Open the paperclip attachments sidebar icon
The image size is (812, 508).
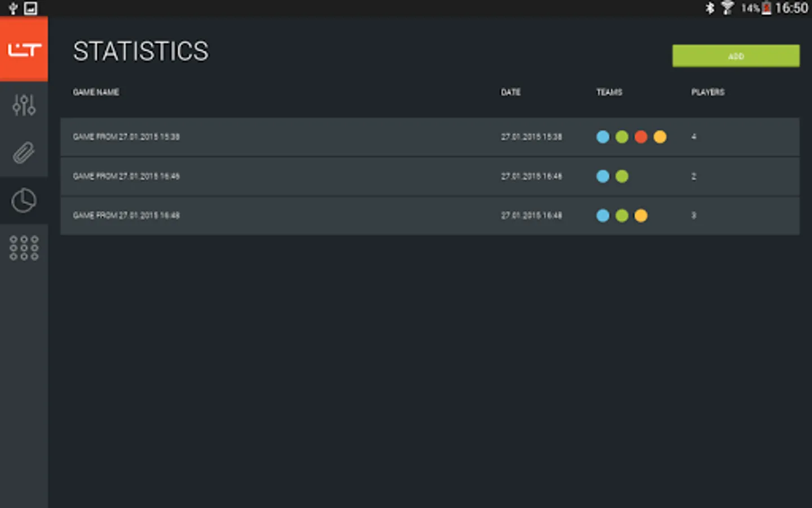(x=24, y=152)
